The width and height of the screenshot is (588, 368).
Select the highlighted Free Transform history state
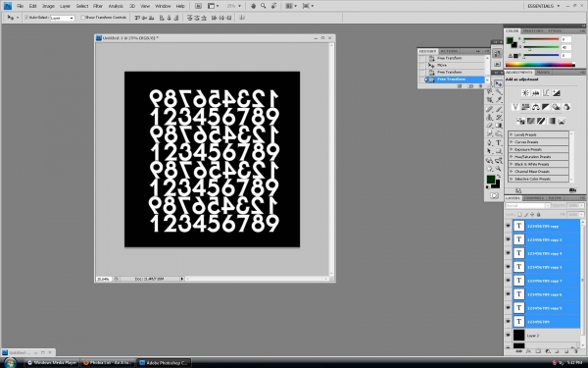coord(456,79)
